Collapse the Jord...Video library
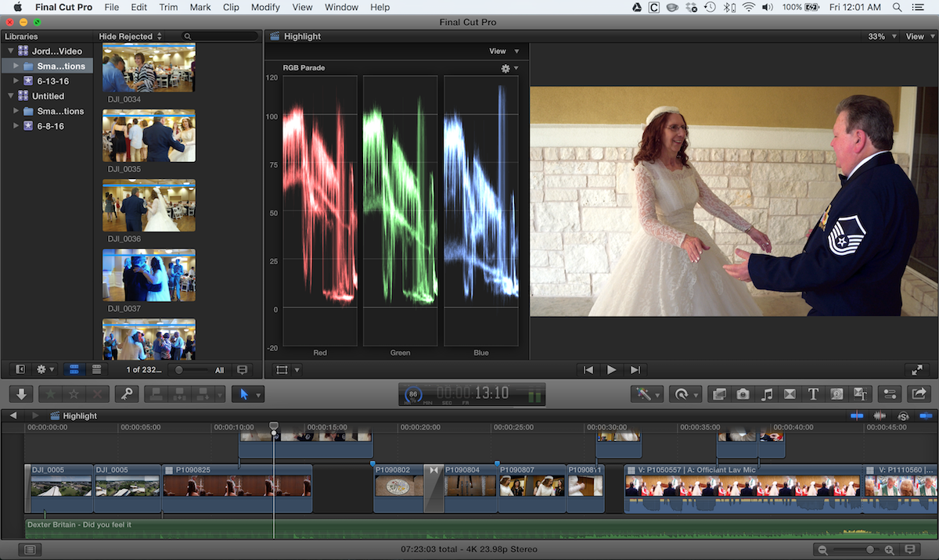This screenshot has height=560, width=939. 11,51
